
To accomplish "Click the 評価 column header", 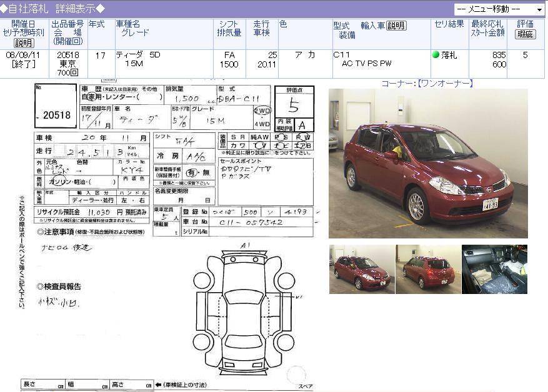I will click(x=526, y=24).
